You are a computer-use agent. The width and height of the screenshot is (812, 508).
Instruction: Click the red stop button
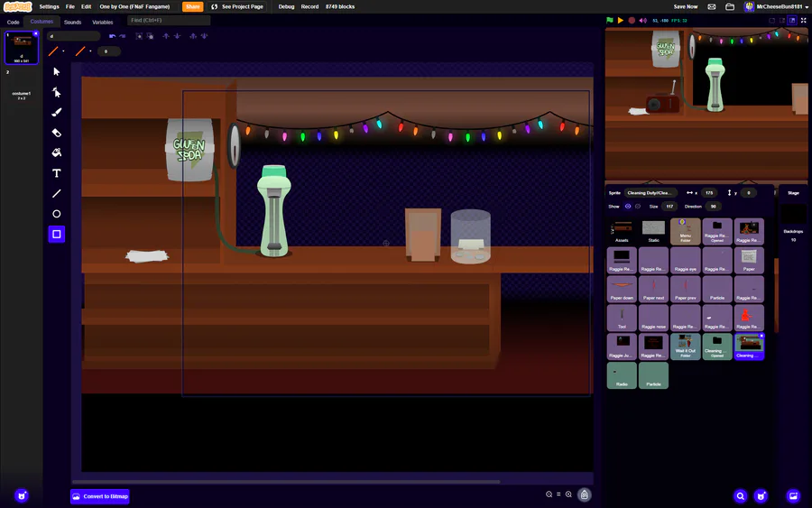(x=632, y=20)
